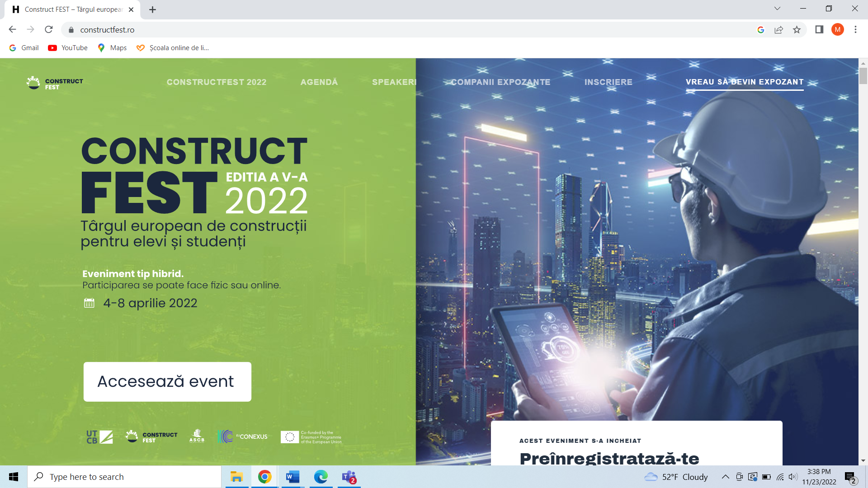The height and width of the screenshot is (488, 868).
Task: Open the taskbar clock and date
Action: [x=819, y=477]
